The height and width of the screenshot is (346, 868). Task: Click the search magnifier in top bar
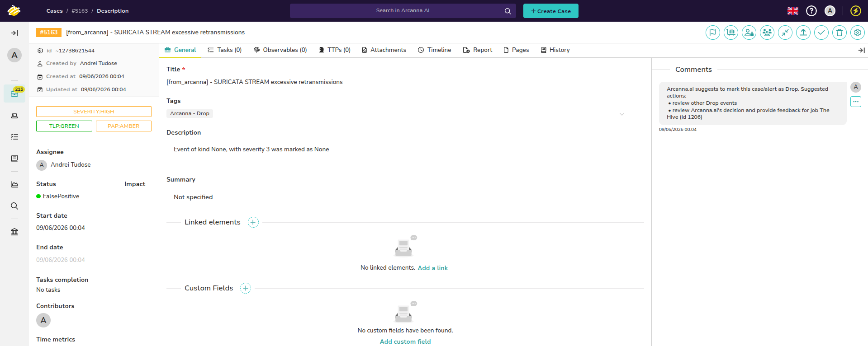(508, 11)
